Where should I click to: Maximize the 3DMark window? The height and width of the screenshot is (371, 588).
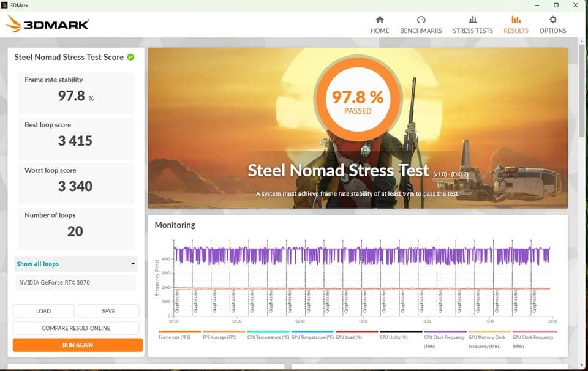click(x=556, y=6)
